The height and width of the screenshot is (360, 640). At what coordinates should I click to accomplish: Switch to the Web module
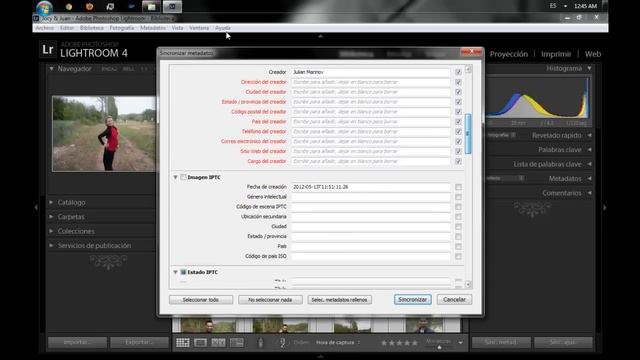(x=593, y=54)
